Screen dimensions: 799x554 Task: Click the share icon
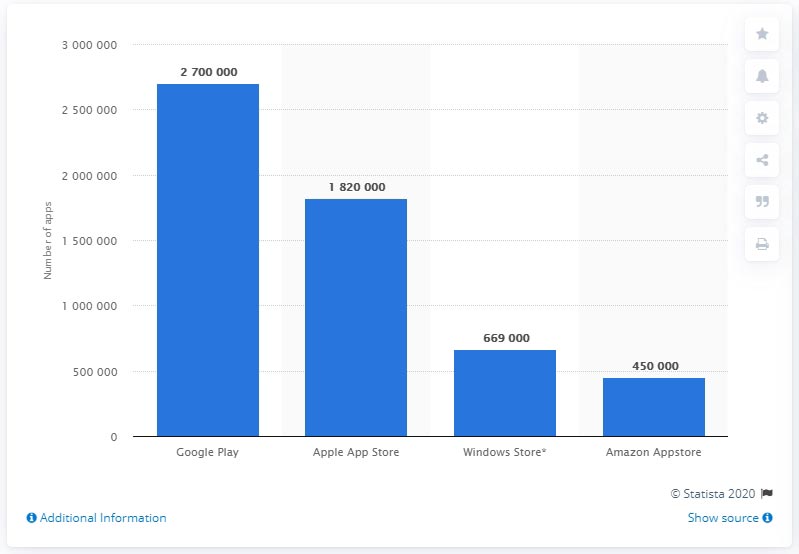(762, 161)
